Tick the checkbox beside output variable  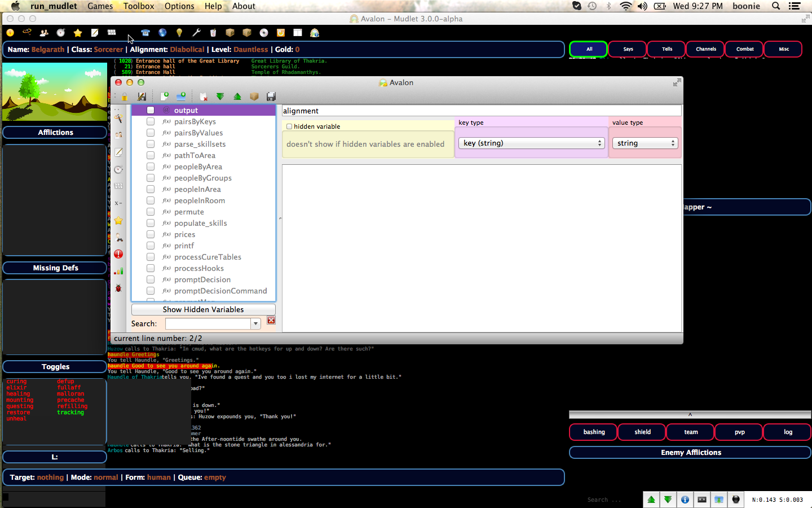click(x=151, y=110)
